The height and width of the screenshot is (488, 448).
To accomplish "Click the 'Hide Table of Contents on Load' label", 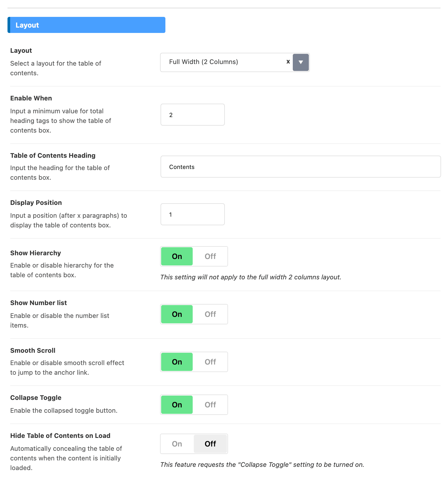I will click(x=60, y=436).
